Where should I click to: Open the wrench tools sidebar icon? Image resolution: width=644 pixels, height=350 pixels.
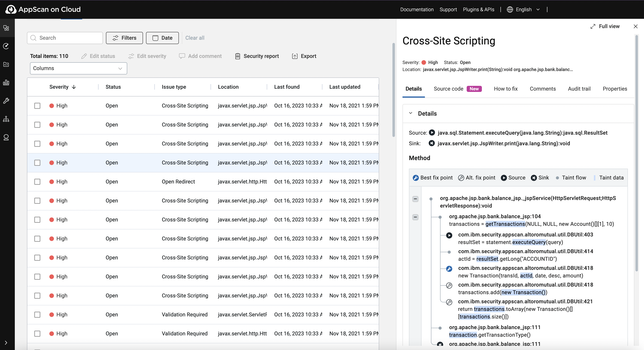(6, 101)
